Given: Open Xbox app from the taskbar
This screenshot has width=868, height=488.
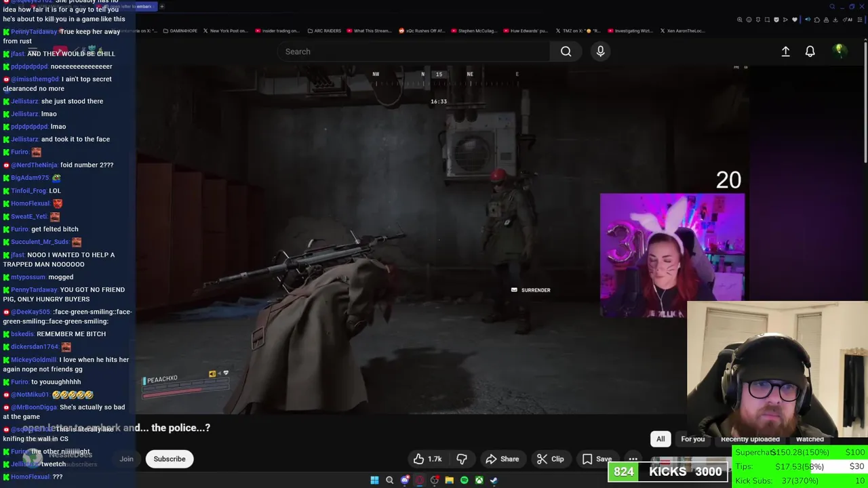Looking at the screenshot, I should 479,480.
